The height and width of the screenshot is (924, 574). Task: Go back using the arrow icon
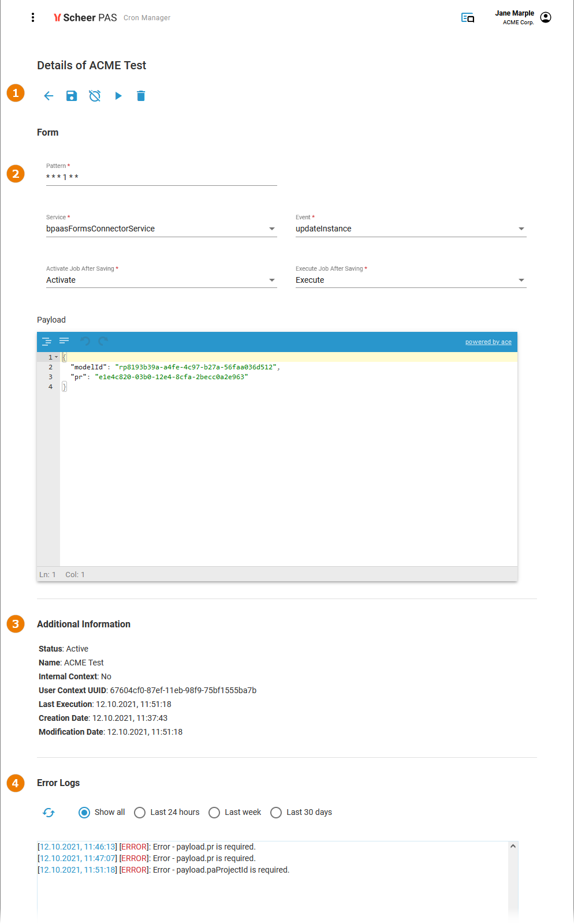(49, 96)
